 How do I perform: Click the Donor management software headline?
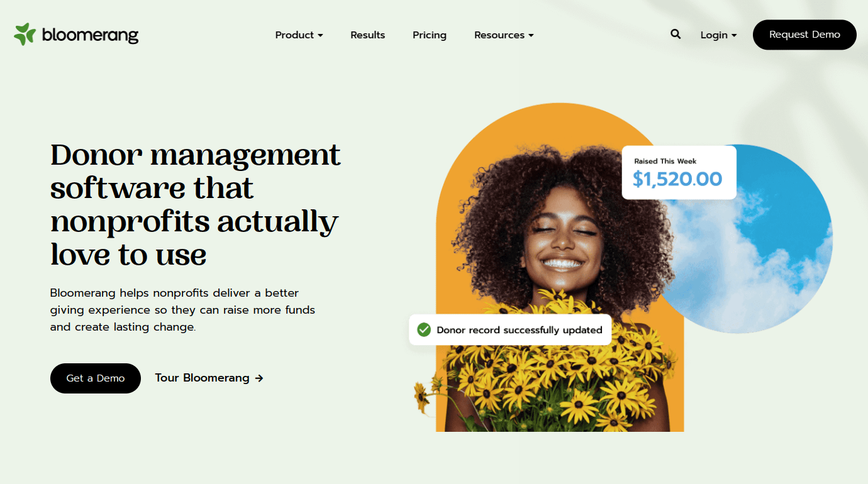[x=195, y=205]
